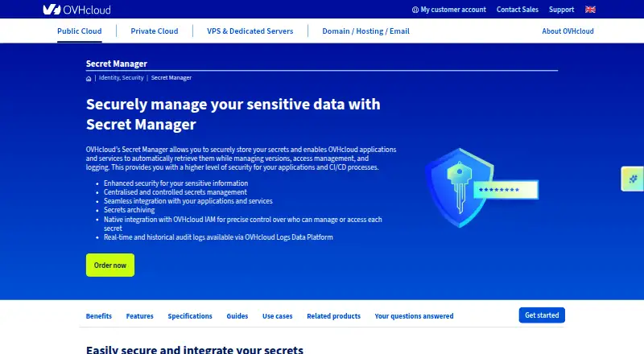
Task: Click the shield and key illustration
Action: click(x=481, y=187)
